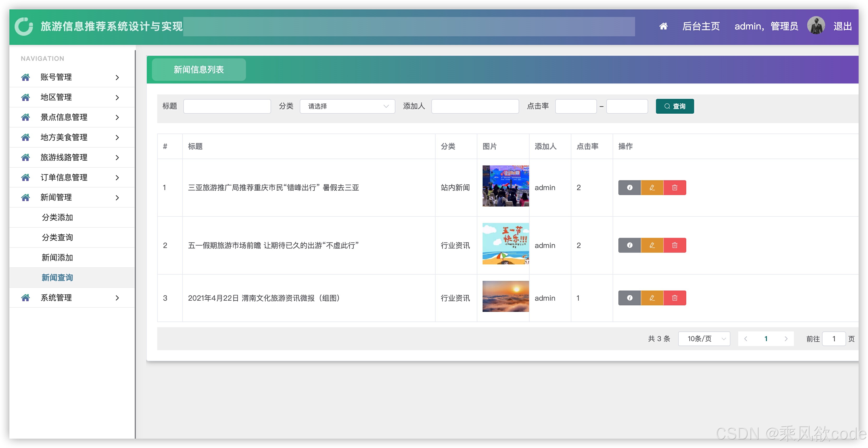Select 新闻添加 in the sidebar

pyautogui.click(x=57, y=257)
